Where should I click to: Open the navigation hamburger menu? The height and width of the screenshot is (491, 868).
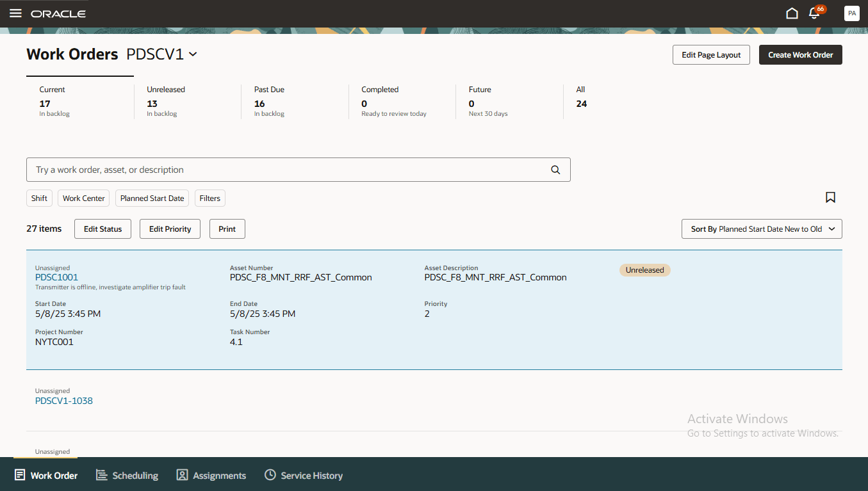click(x=15, y=13)
